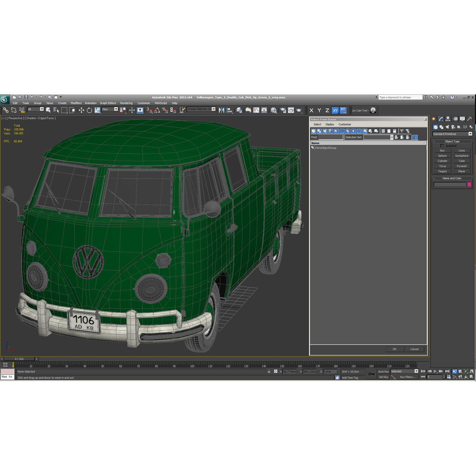Click the Unlink Selection tool

14,110
